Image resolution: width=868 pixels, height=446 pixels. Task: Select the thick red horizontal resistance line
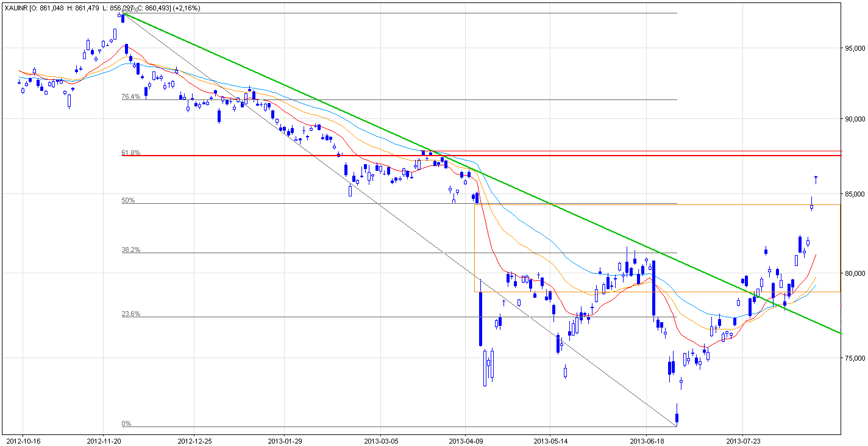coord(482,156)
